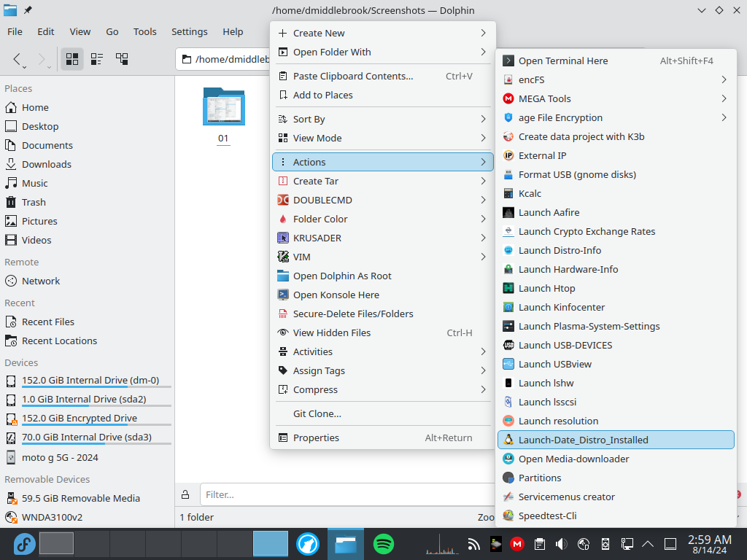
Task: Expand the Create New submenu
Action: (382, 33)
